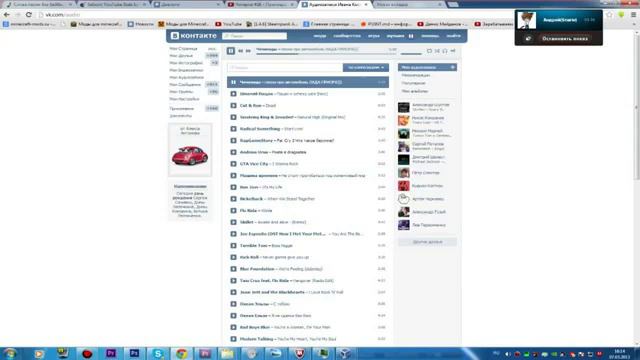Click Остановить показ in screen share popup
The image size is (640, 360).
[565, 38]
